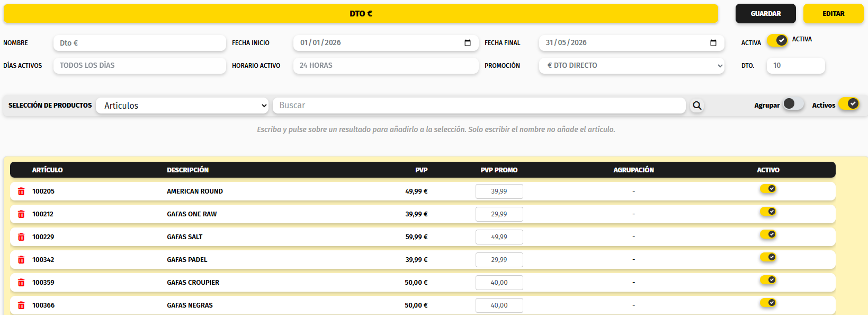Open calendar picker for Fecha Final

713,43
